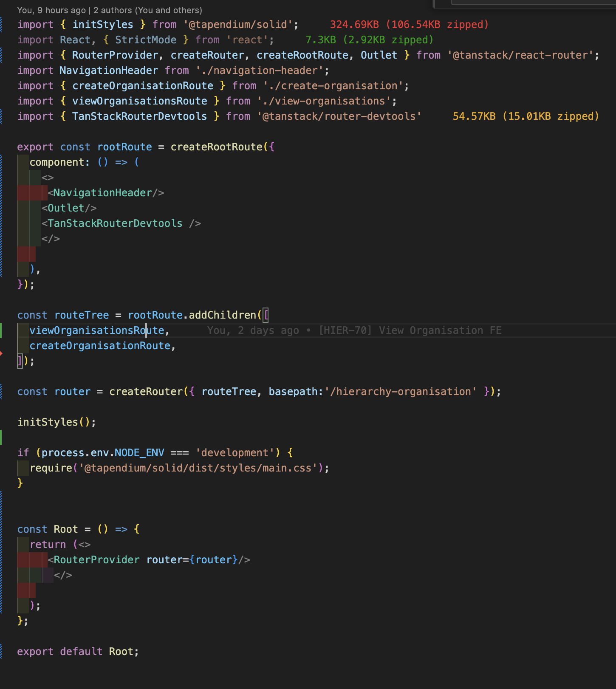Viewport: 616px width, 689px height.
Task: Click createRootRoute in the import statement
Action: click(x=302, y=55)
